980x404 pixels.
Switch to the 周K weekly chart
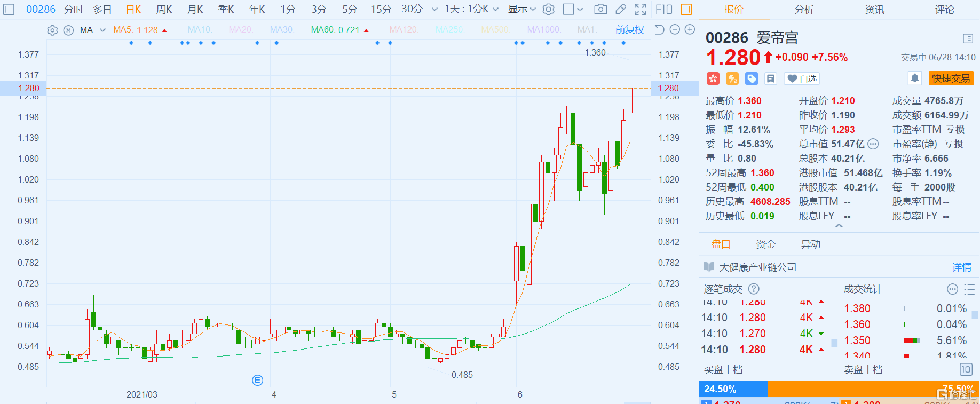tap(164, 9)
